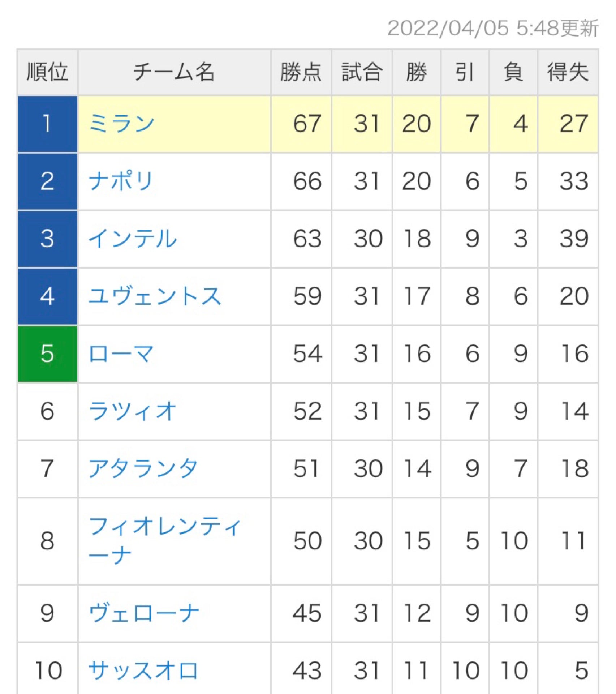616x694 pixels.
Task: Click the 得失 column header
Action: [x=568, y=72]
